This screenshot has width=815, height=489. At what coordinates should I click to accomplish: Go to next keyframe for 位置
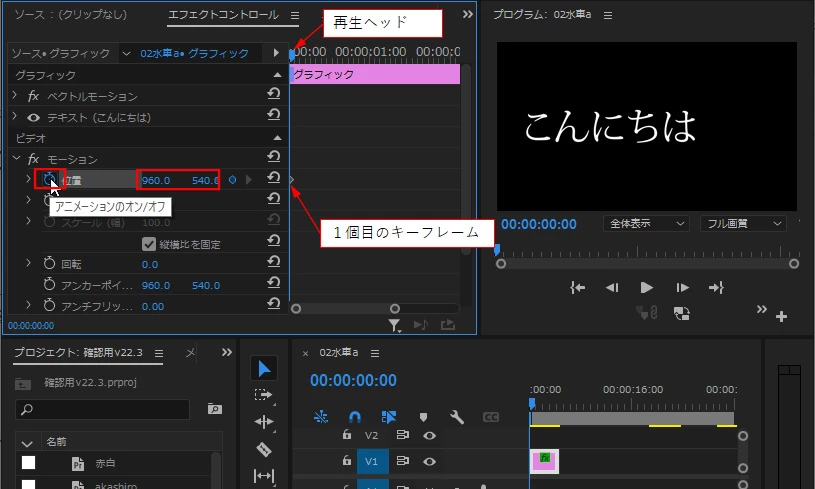coord(249,180)
